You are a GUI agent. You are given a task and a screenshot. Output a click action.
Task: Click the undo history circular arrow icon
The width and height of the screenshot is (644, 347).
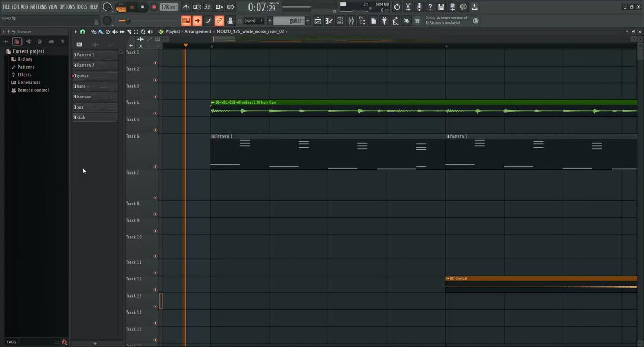click(x=397, y=7)
